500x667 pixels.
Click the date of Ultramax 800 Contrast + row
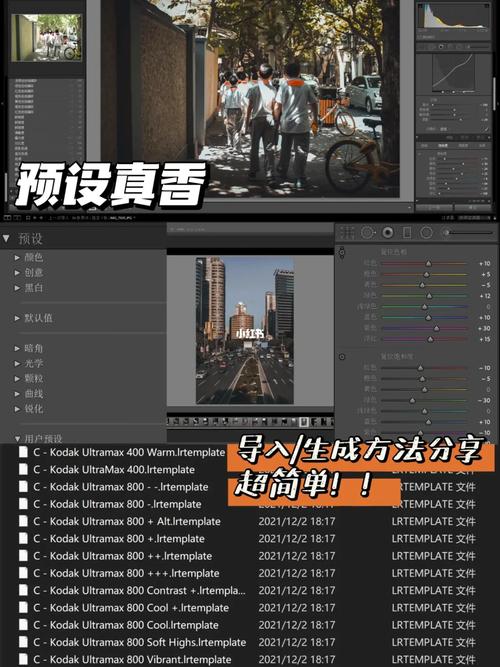[297, 590]
